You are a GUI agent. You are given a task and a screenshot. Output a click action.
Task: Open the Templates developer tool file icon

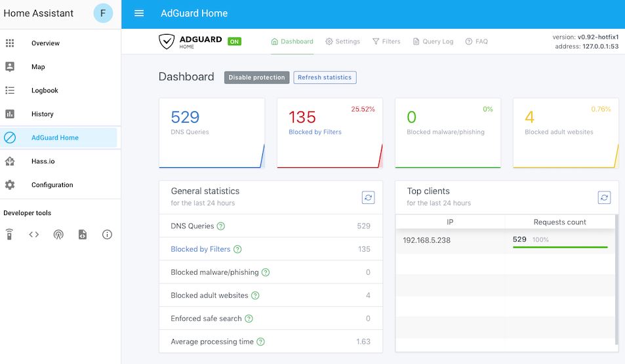(x=83, y=234)
